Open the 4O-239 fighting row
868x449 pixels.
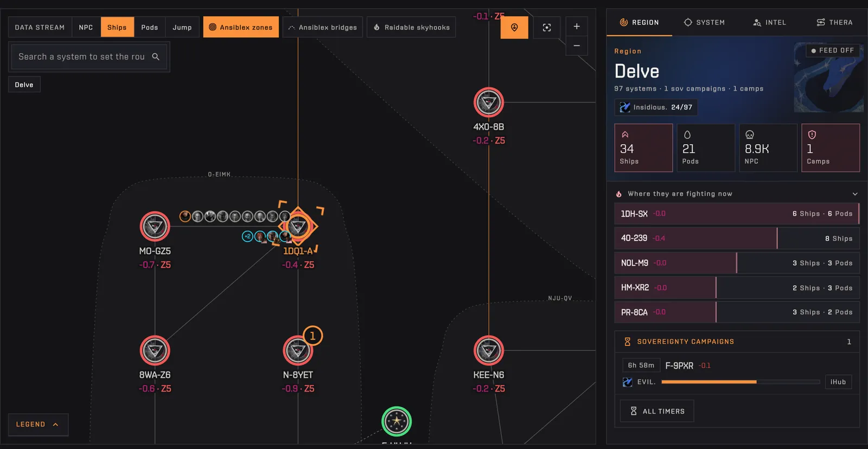point(737,238)
